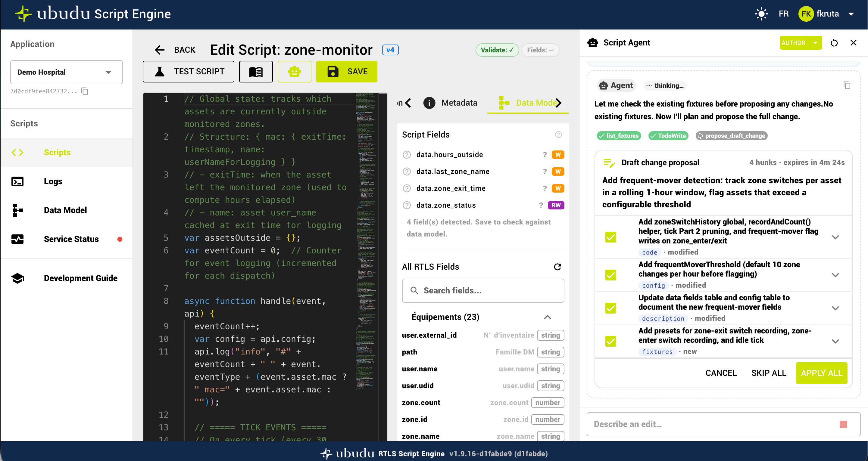Click the Validate status chip

tap(497, 50)
